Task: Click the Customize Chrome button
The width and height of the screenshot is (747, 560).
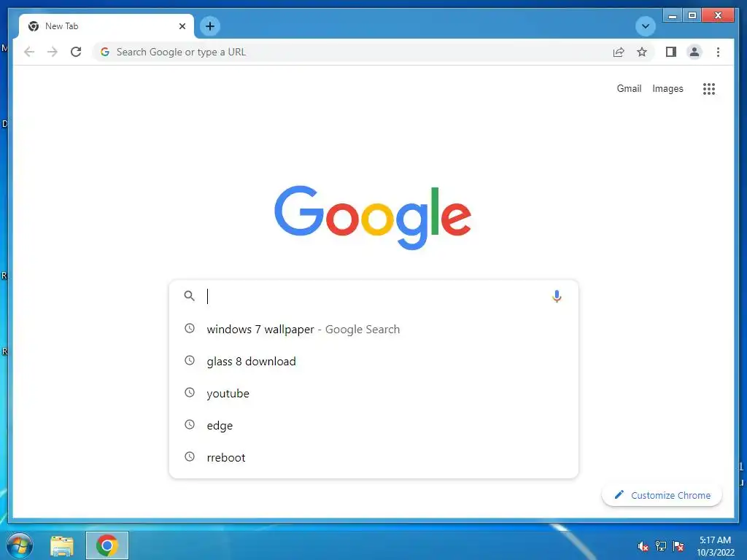Action: point(662,495)
